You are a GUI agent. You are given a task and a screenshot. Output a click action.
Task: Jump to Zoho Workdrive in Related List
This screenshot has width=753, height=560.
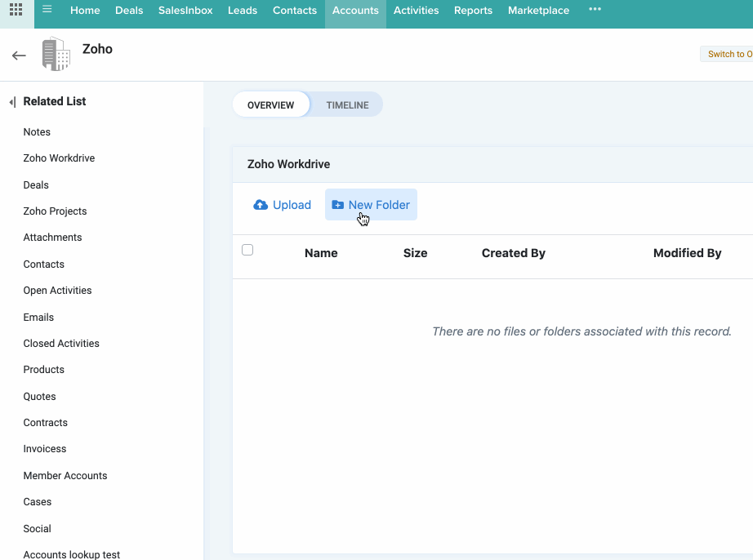coord(59,158)
